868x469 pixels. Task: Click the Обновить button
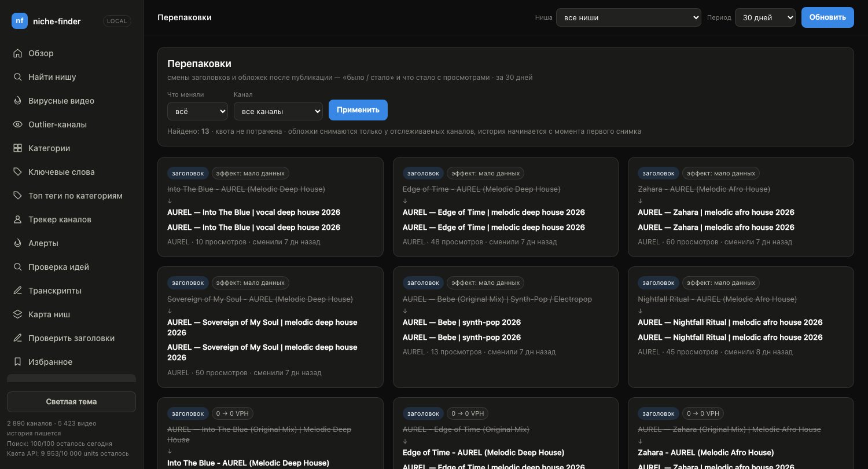click(827, 17)
